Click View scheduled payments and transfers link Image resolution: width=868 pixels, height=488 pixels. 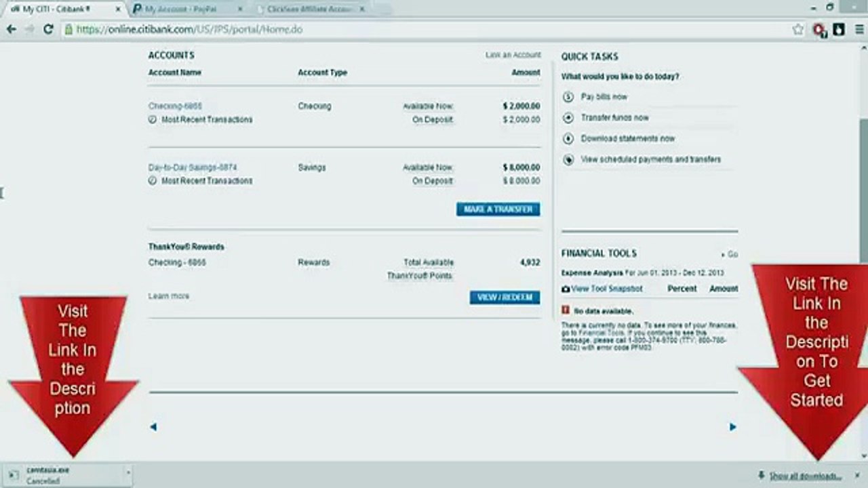[651, 160]
